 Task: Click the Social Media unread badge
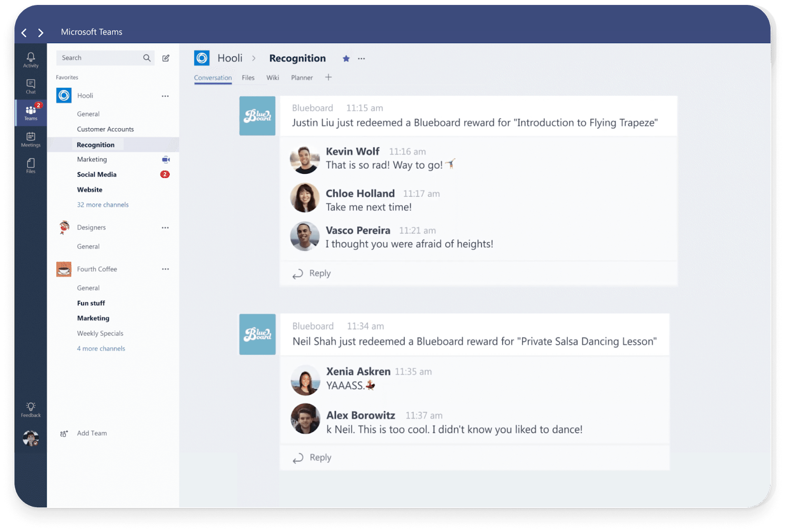[x=165, y=174]
